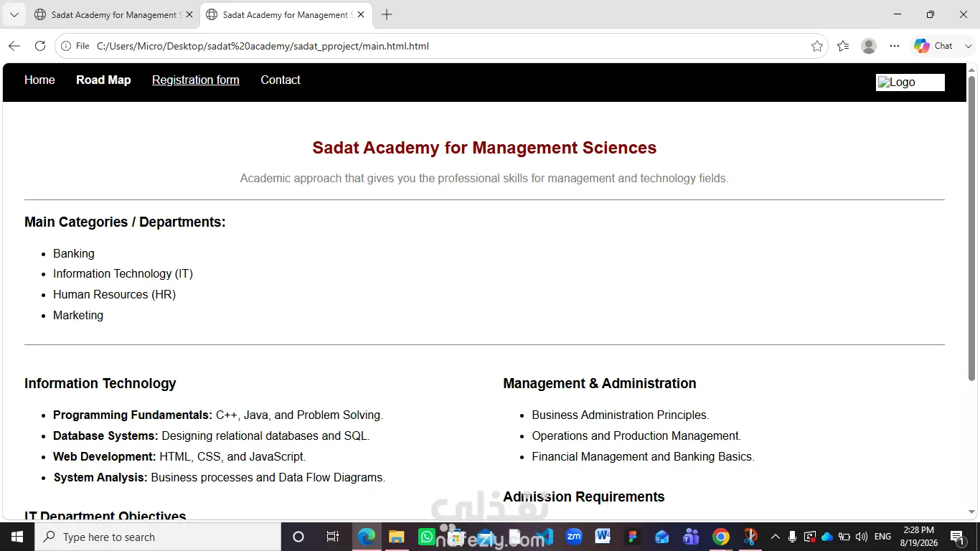Select the second Sadat Academy tab
The height and width of the screenshot is (551, 980).
click(x=286, y=14)
